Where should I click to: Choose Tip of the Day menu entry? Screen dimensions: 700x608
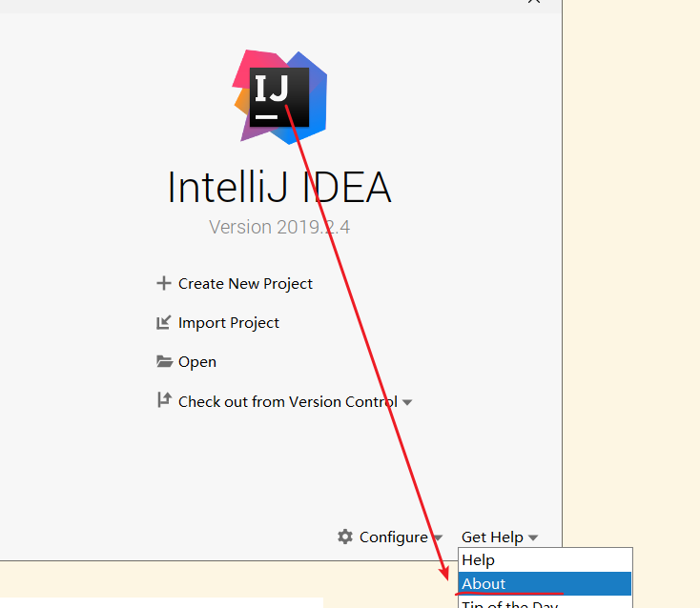tap(545, 603)
